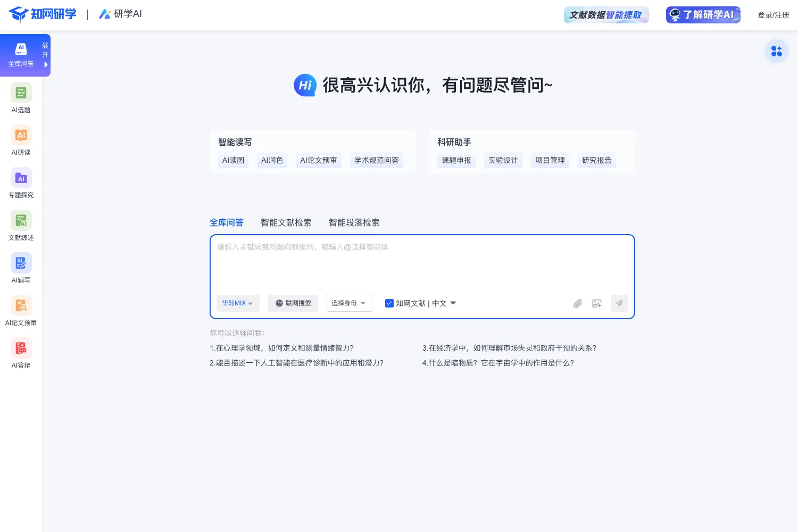
Task: Open 文献综述 sidebar tool
Action: click(x=21, y=226)
